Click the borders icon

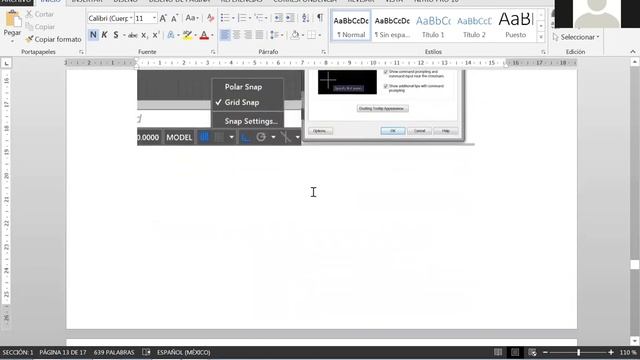311,35
